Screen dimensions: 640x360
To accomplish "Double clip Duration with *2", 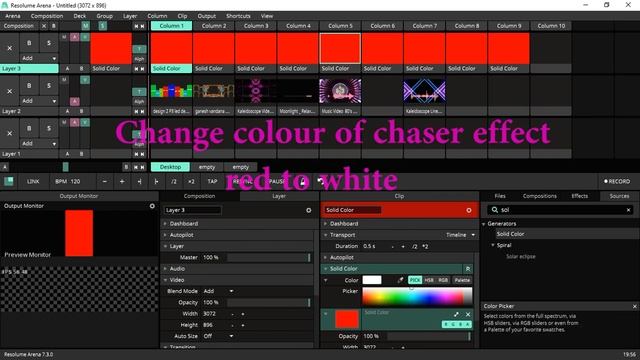I will click(x=425, y=247).
